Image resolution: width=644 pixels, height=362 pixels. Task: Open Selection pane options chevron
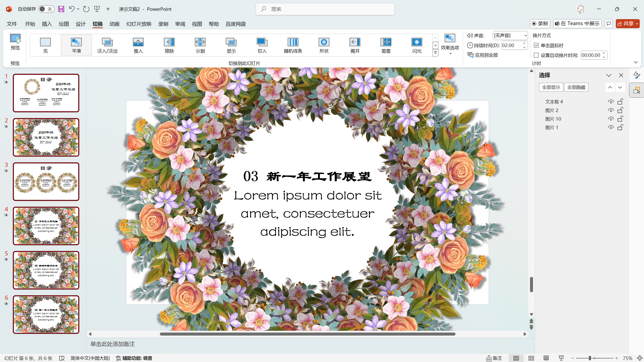pos(609,75)
